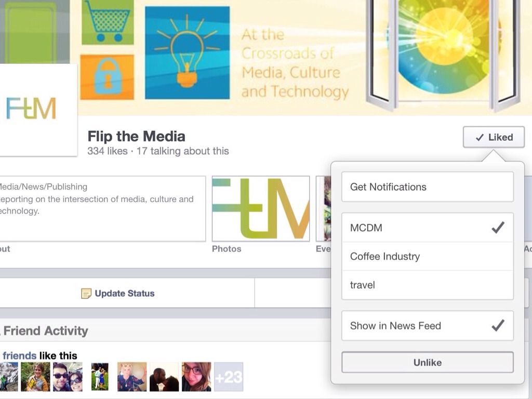Click the padlock icon in cover photo

(107, 77)
